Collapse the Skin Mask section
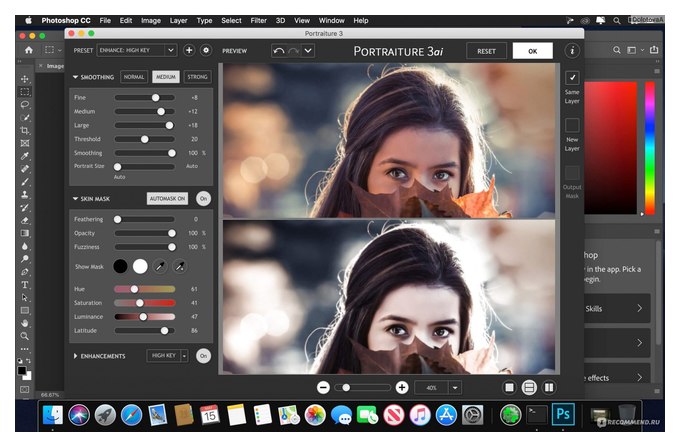The height and width of the screenshot is (447, 680). tap(75, 199)
